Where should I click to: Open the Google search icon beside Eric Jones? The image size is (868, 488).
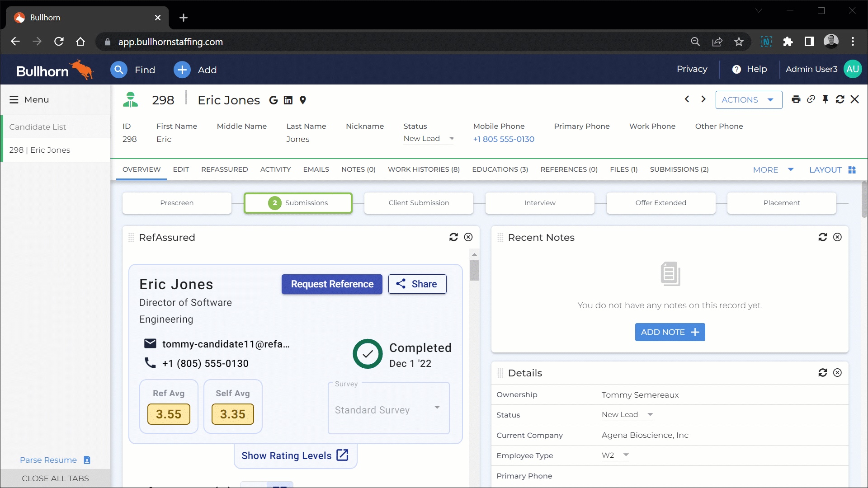pyautogui.click(x=274, y=100)
